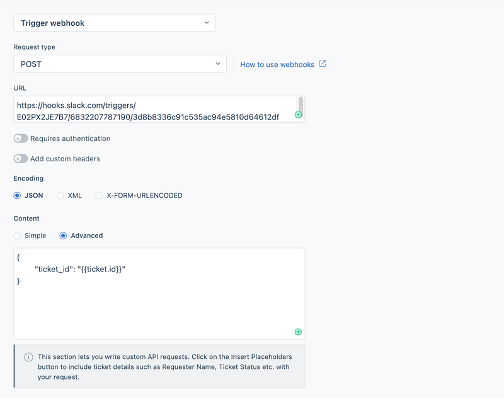
Task: Expand the POST request type dropdown
Action: 120,64
